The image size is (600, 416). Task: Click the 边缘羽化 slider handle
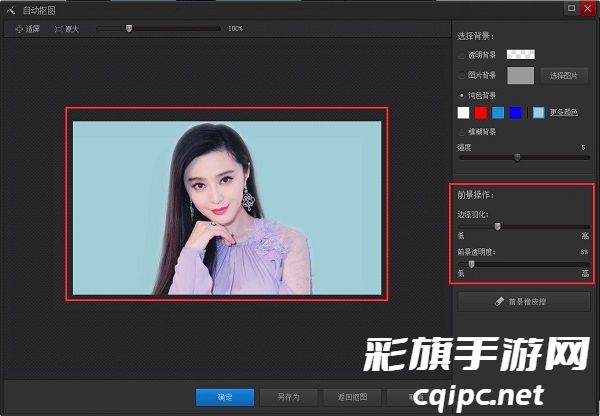pyautogui.click(x=497, y=227)
